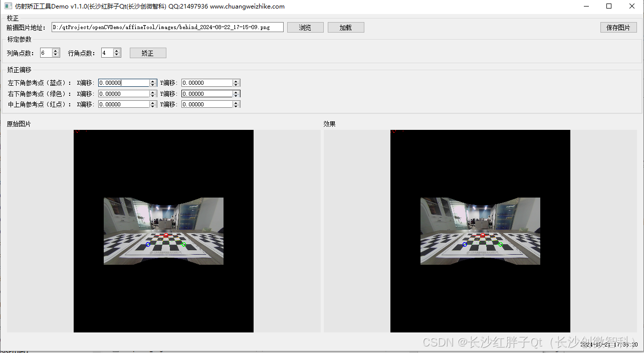Decrease the red point Y偏移 value
The image size is (644, 353).
[x=236, y=106]
